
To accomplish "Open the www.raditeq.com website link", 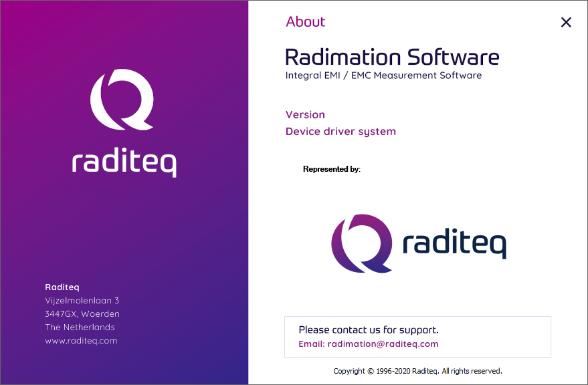I will pos(81,340).
